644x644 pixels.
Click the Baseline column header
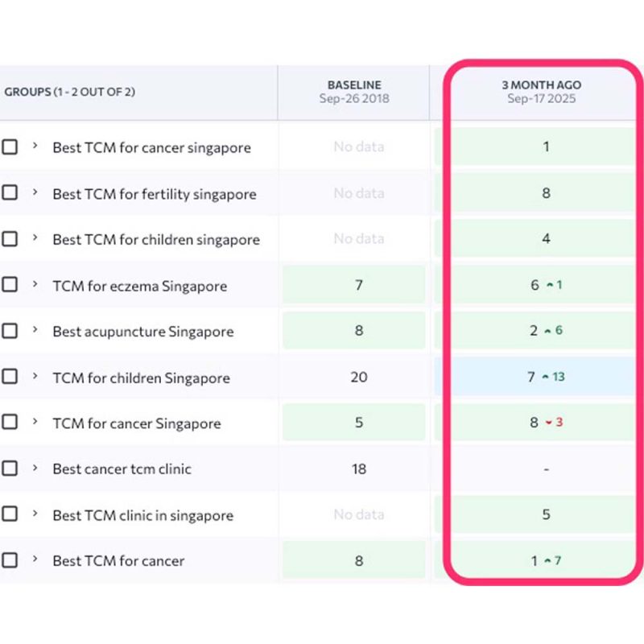click(x=354, y=92)
